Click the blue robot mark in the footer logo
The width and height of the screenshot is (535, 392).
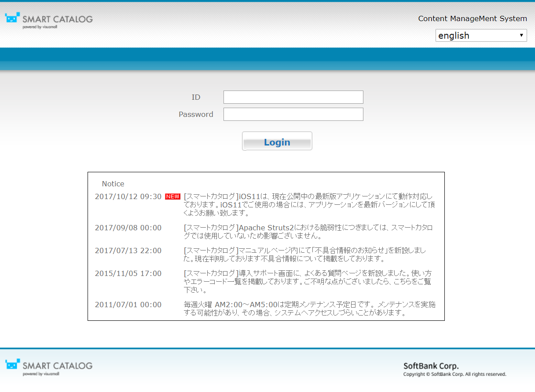[x=12, y=365]
